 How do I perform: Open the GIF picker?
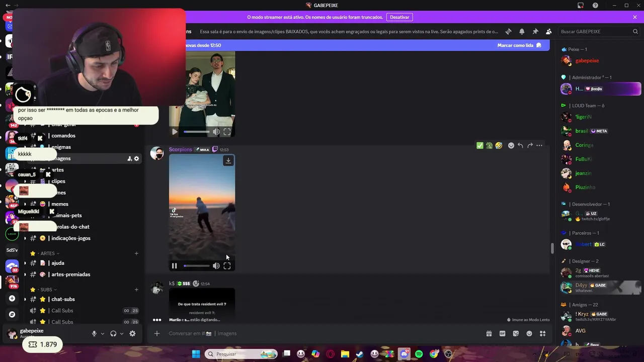point(502,333)
